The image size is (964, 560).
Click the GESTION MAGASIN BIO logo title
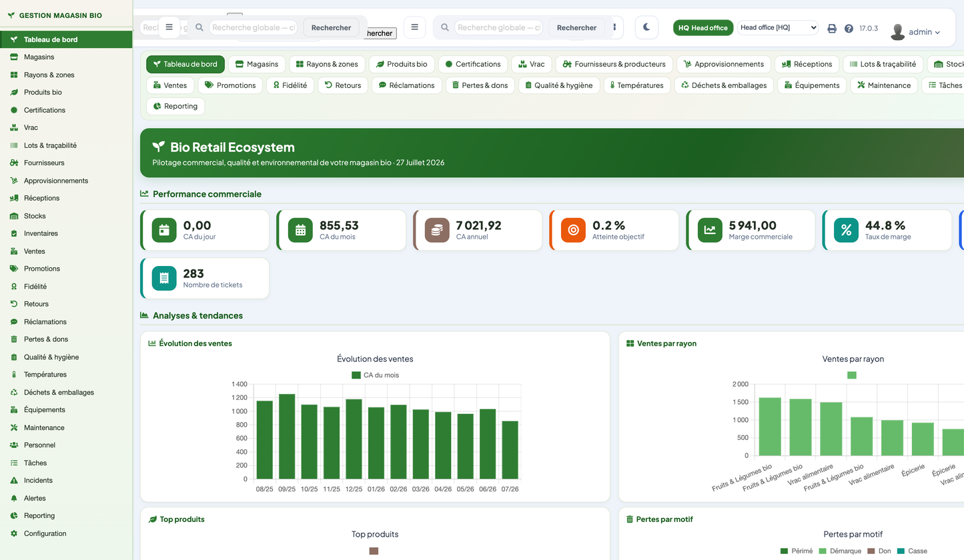61,15
